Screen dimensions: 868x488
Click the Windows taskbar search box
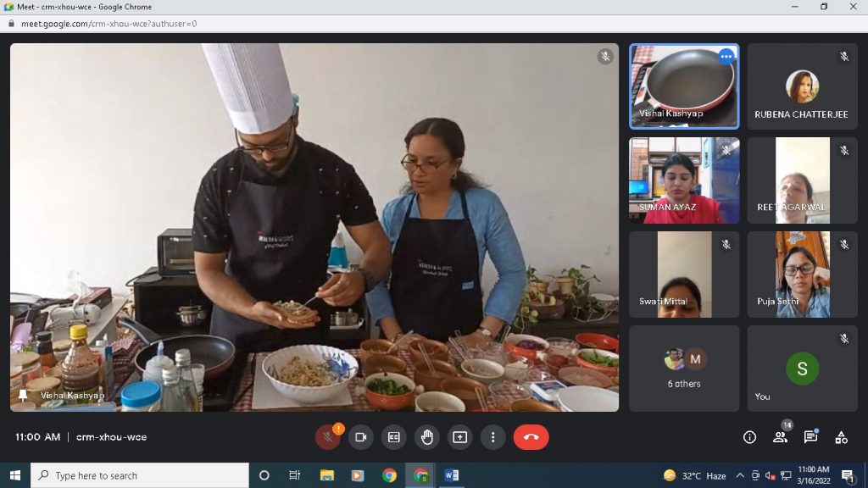click(140, 475)
